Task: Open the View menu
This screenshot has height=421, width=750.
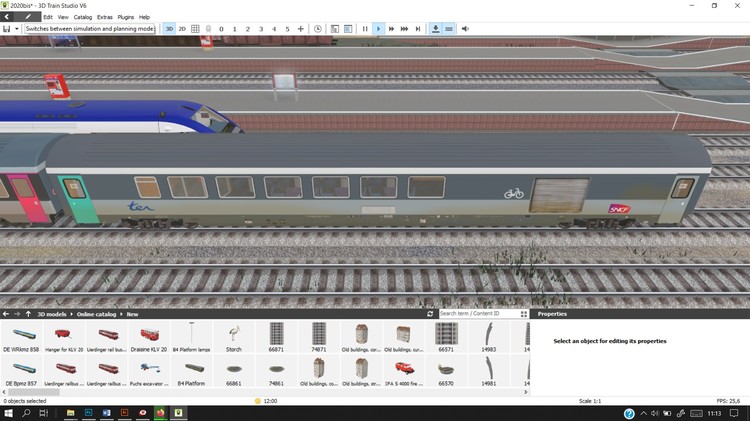Action: pos(63,17)
